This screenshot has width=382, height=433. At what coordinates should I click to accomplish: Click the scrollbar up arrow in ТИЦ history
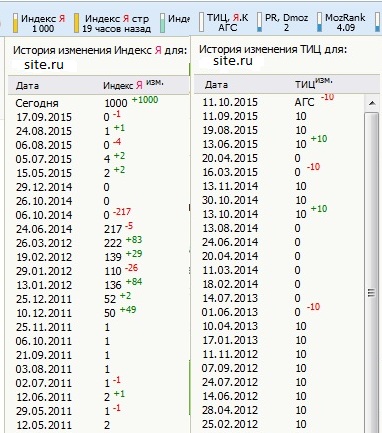372,104
